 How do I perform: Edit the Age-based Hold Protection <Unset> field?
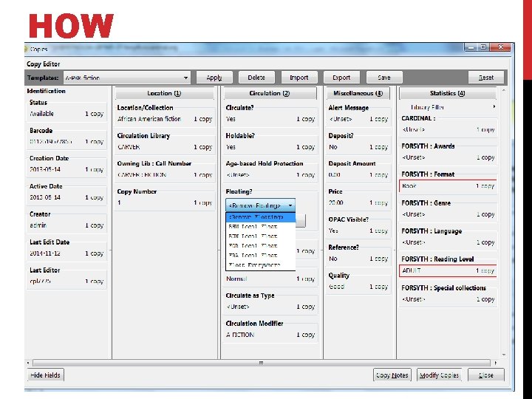270,174
